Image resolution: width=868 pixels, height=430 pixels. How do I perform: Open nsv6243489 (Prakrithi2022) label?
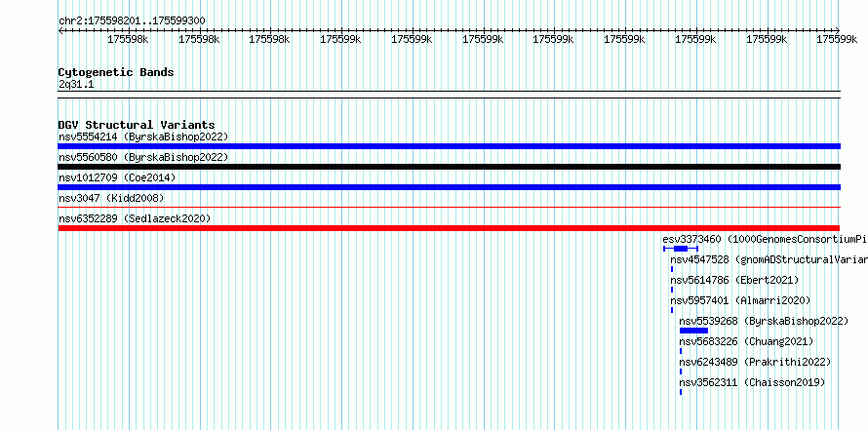(755, 362)
